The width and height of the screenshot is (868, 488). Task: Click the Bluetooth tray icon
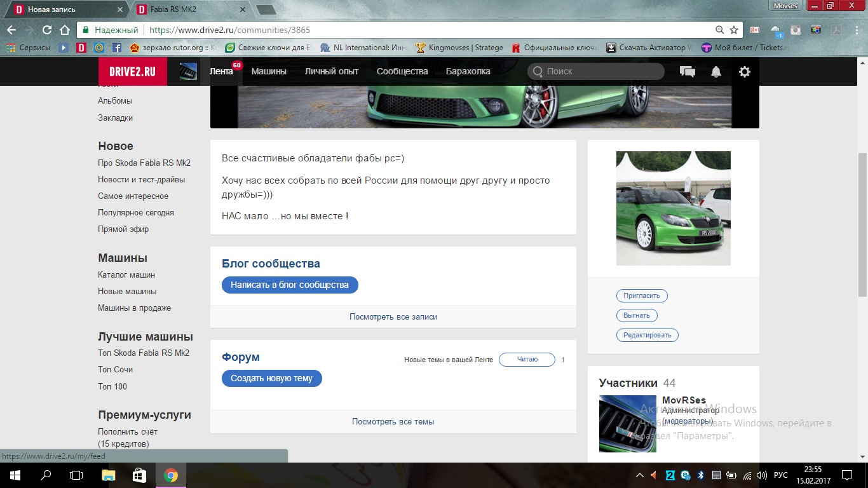pyautogui.click(x=701, y=475)
